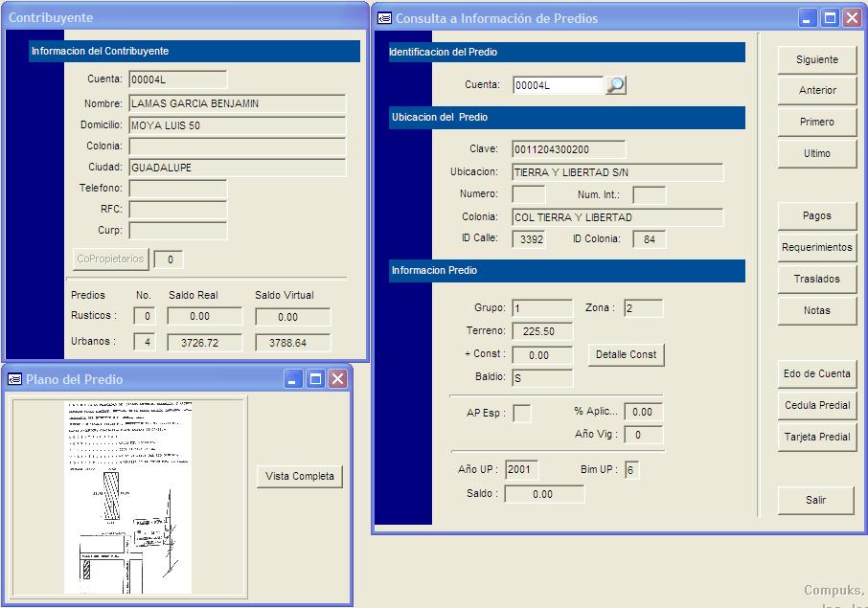The width and height of the screenshot is (868, 608).
Task: Show the Edo de Cuenta
Action: [x=816, y=373]
